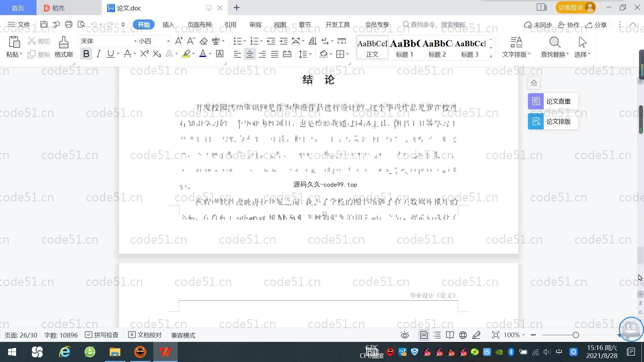Open the 100% zoom level dropdown
644x362 pixels.
pos(514,335)
